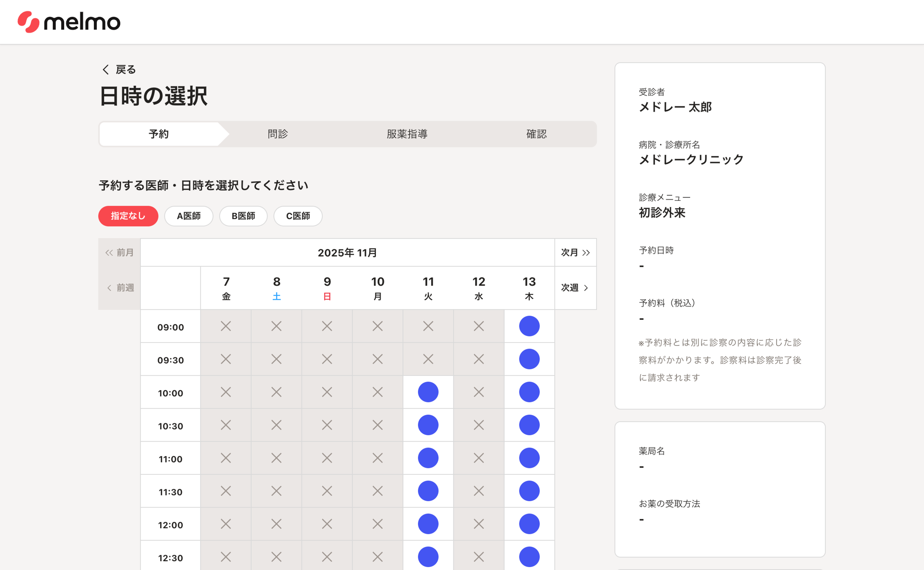This screenshot has width=924, height=570.
Task: Advance to next week with 次週
Action: click(575, 288)
